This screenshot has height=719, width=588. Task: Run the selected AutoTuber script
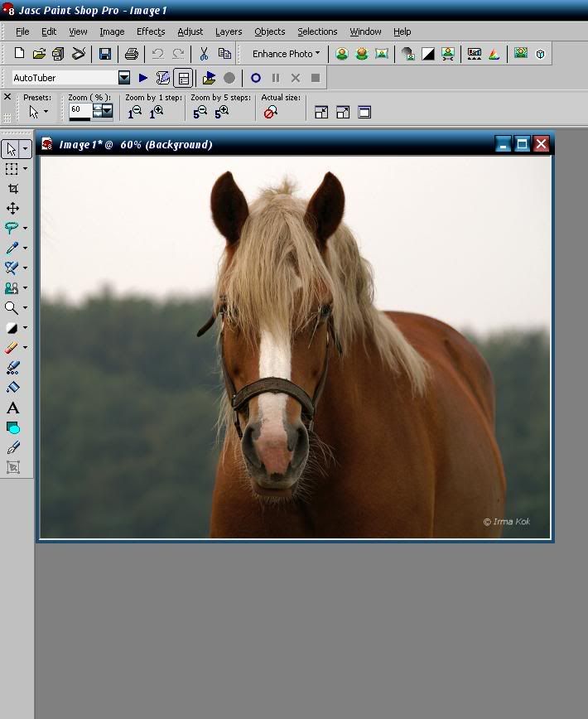point(143,78)
